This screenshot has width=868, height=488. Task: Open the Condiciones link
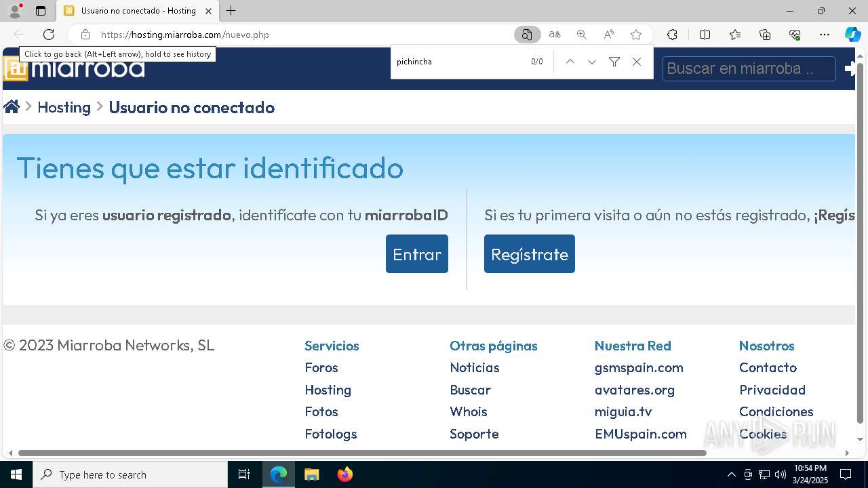pos(776,411)
